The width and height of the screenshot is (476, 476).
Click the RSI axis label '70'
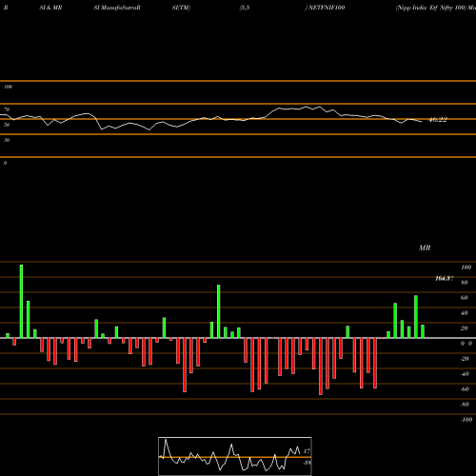(7, 109)
